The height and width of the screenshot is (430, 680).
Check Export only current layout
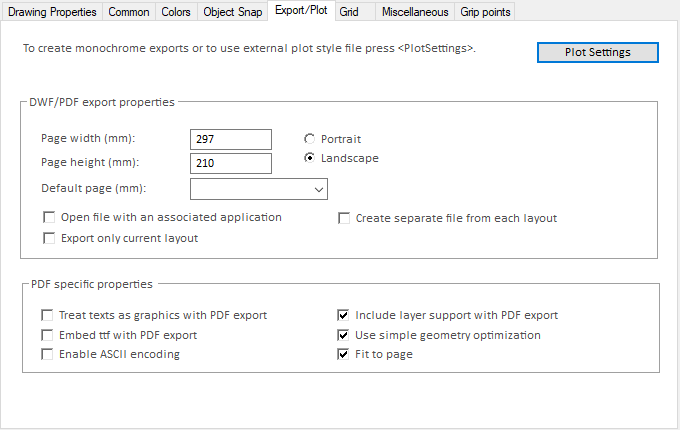pyautogui.click(x=48, y=238)
